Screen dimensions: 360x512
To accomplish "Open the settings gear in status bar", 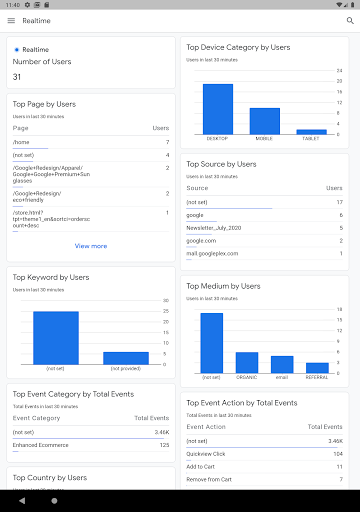I will (27, 5).
